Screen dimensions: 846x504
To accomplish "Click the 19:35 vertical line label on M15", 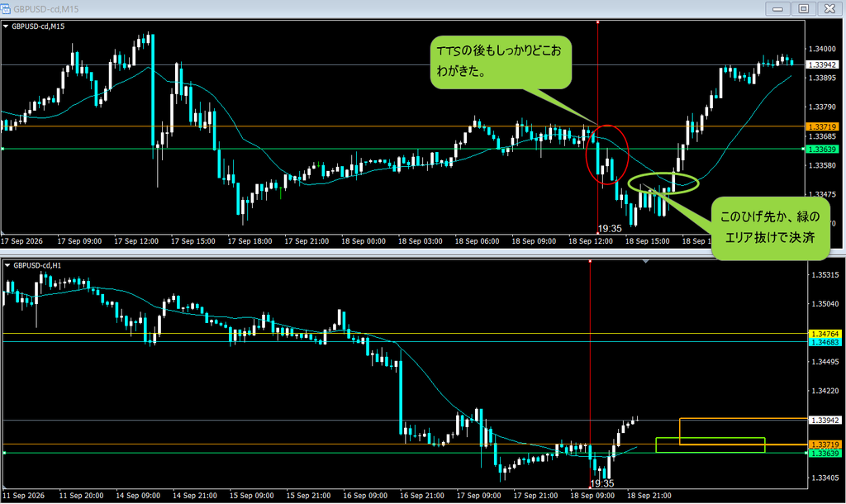I will coord(610,229).
